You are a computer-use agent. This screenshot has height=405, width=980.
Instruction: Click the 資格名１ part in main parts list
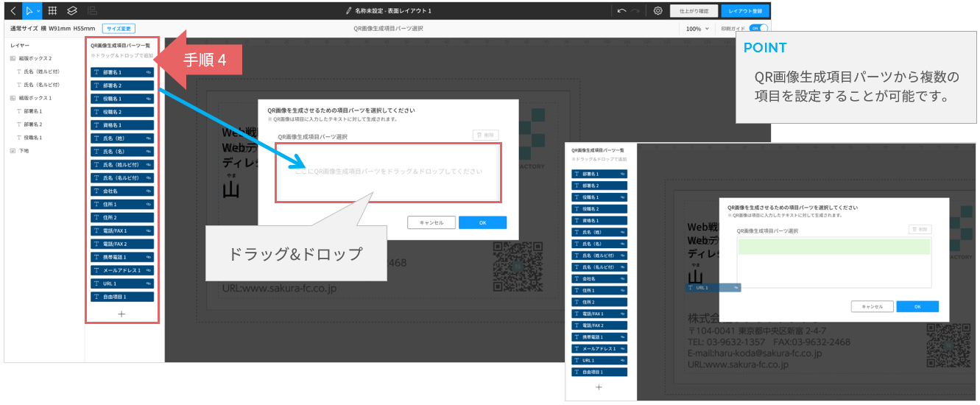pyautogui.click(x=122, y=125)
